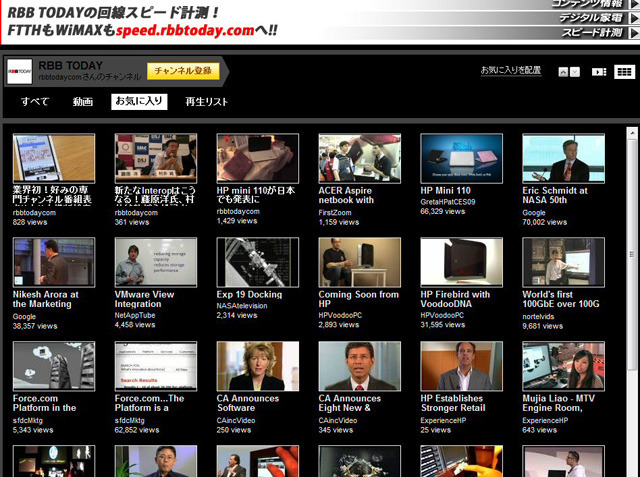Click the VMware View Integration title
640x477 pixels.
(x=144, y=299)
